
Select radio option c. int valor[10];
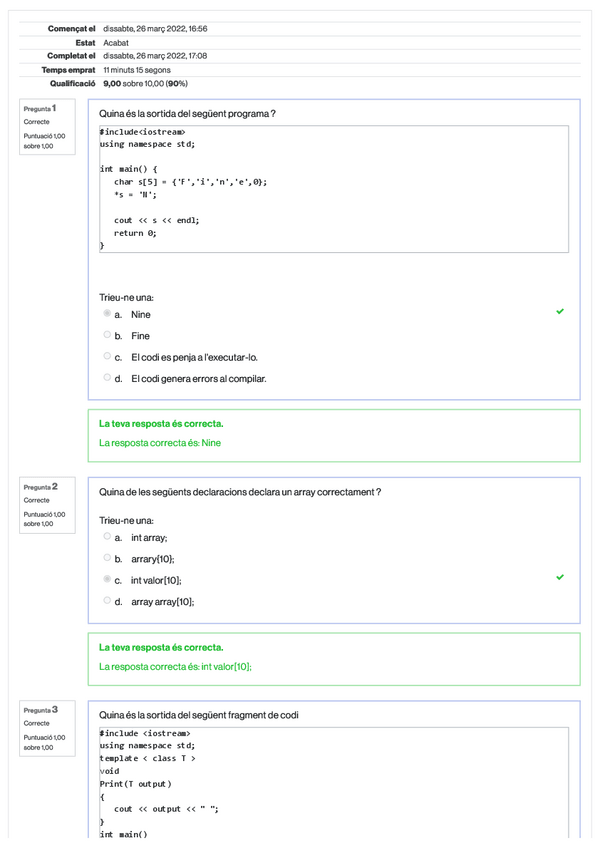pos(107,580)
